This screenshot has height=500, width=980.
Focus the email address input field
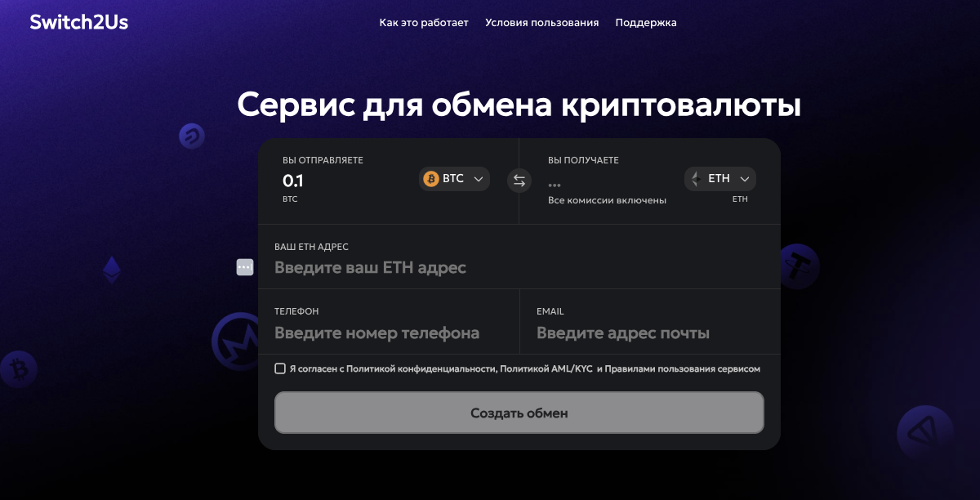[x=650, y=333]
